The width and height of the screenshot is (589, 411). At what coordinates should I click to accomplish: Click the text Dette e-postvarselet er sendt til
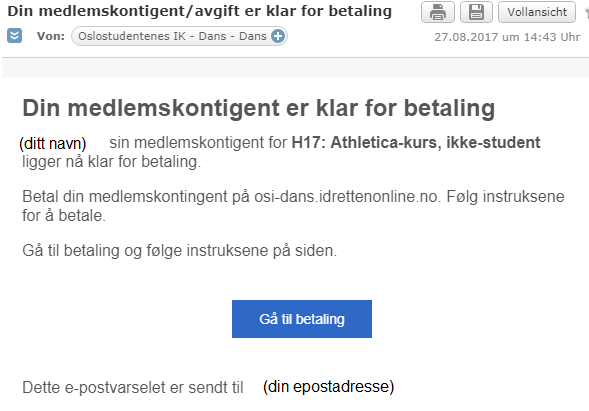tap(133, 387)
